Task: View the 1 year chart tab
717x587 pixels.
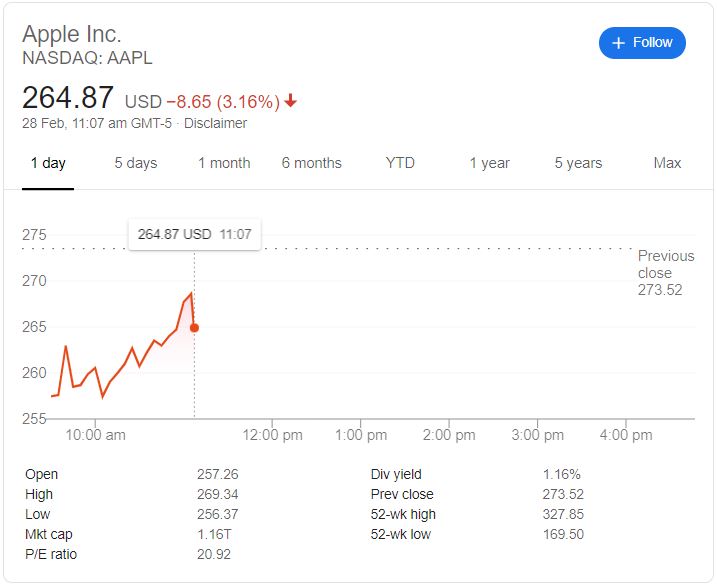Action: (x=489, y=163)
